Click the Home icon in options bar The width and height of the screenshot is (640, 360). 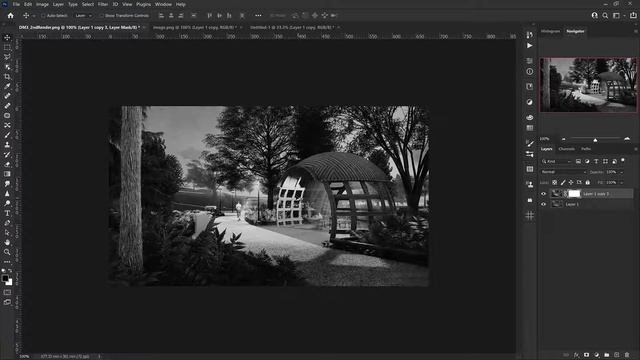[x=11, y=16]
